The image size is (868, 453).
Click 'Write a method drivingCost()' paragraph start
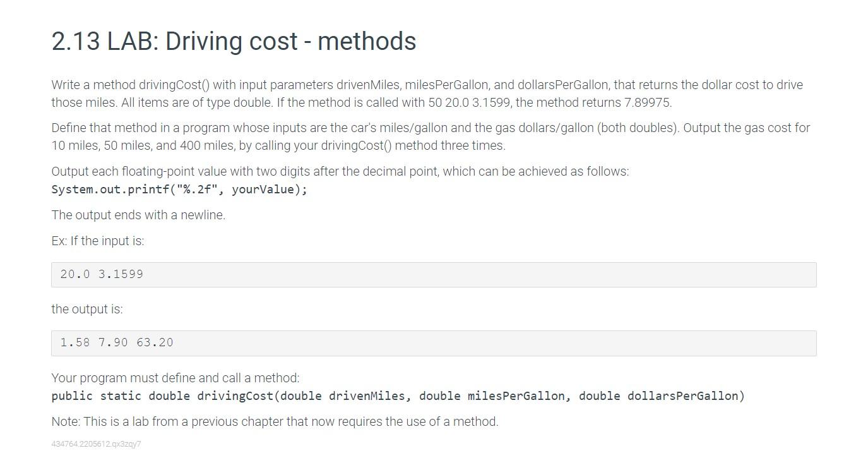pos(131,85)
